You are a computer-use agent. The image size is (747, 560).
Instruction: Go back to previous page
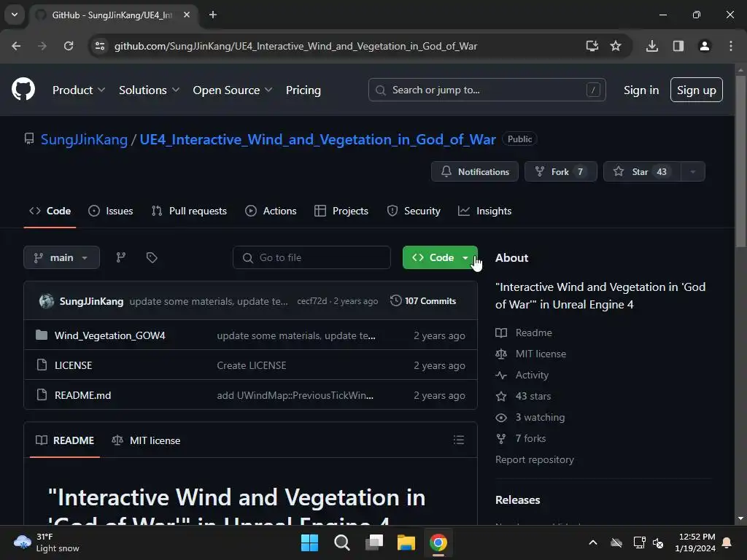point(16,46)
